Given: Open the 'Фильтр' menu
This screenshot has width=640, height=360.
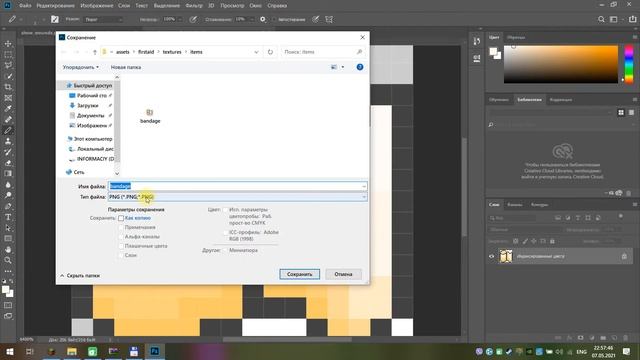Looking at the screenshot, I should pyautogui.click(x=194, y=6).
